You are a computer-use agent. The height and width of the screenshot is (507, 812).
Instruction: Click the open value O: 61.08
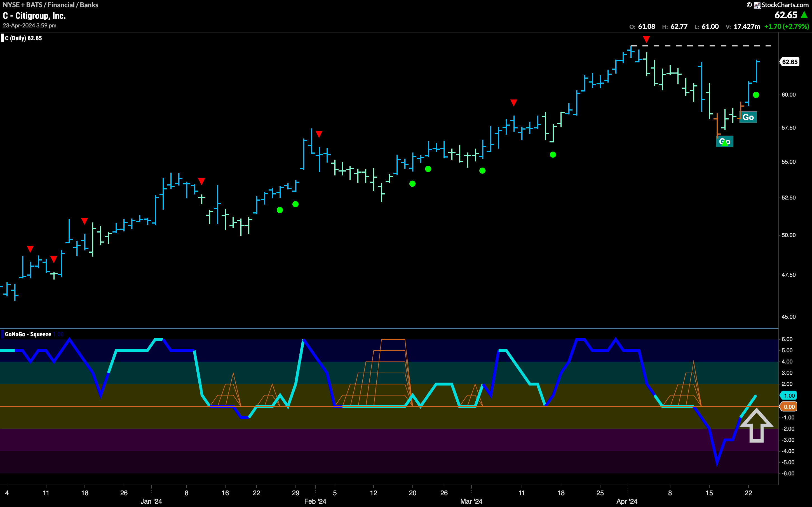click(x=642, y=27)
